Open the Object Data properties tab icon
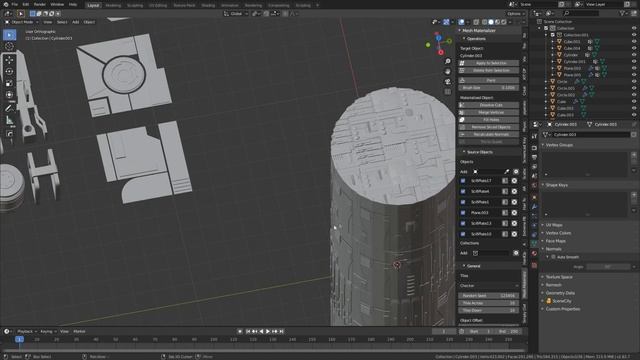This screenshot has height=360, width=640. pos(534,244)
